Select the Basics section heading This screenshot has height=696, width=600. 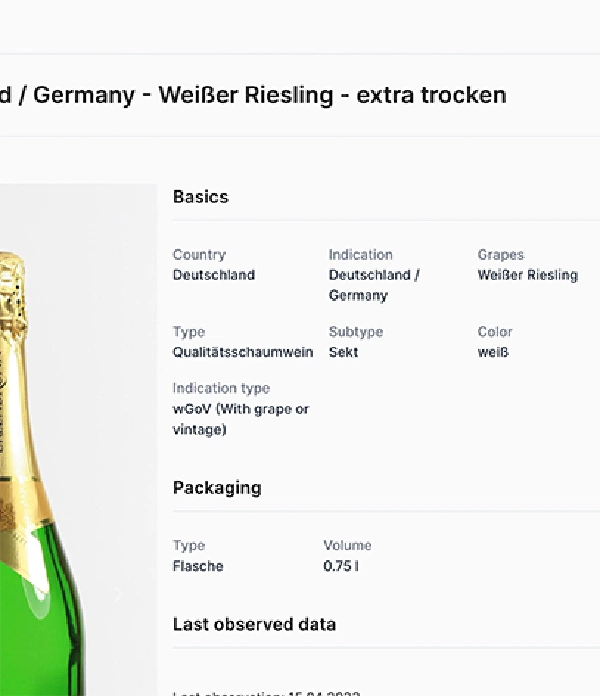click(x=201, y=197)
